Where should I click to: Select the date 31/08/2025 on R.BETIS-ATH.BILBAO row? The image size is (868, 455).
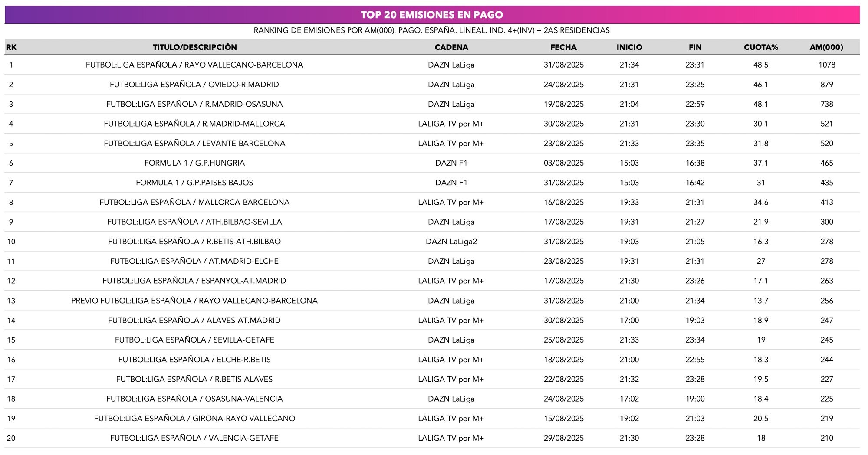(562, 241)
